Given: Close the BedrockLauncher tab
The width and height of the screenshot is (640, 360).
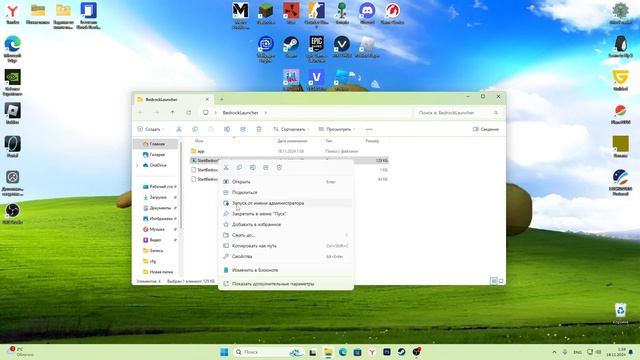Looking at the screenshot, I should coord(207,99).
